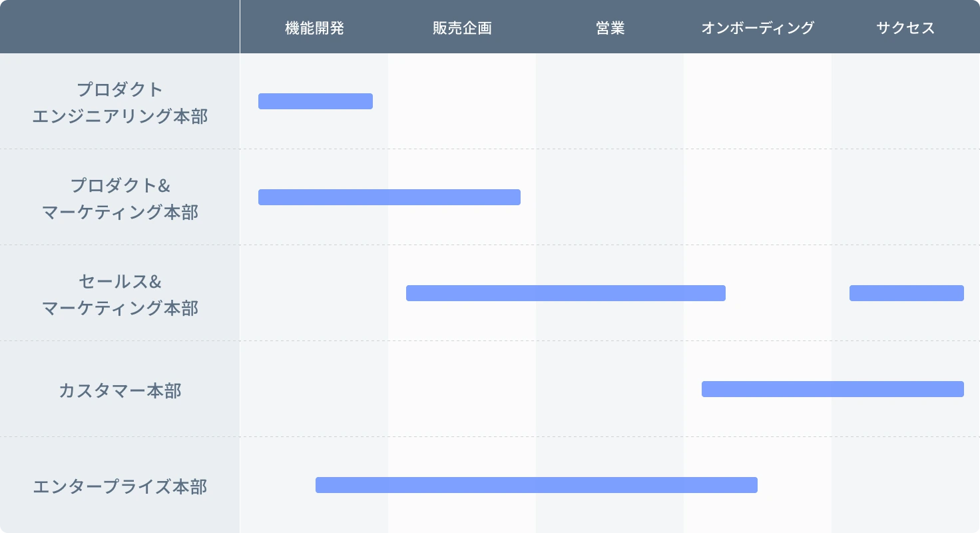Screen dimensions: 980x533
Task: Click セールス&マーケティング本部 short bar under サクセス
Action: 906,293
